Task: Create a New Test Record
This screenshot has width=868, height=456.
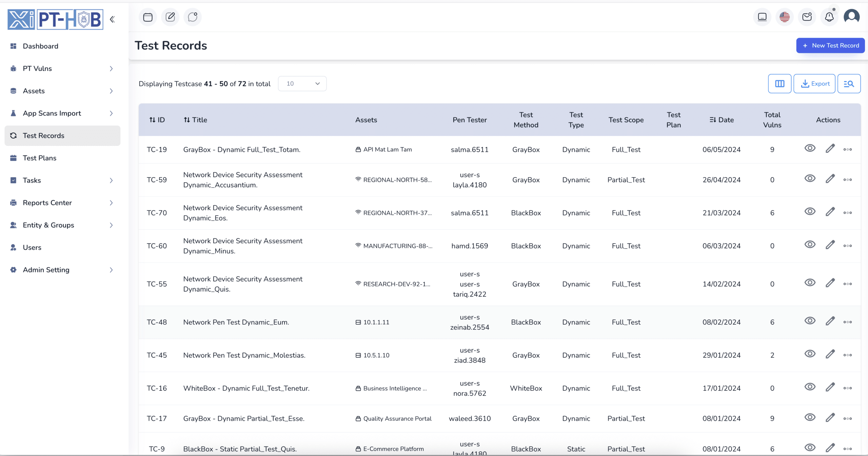Action: (x=830, y=45)
